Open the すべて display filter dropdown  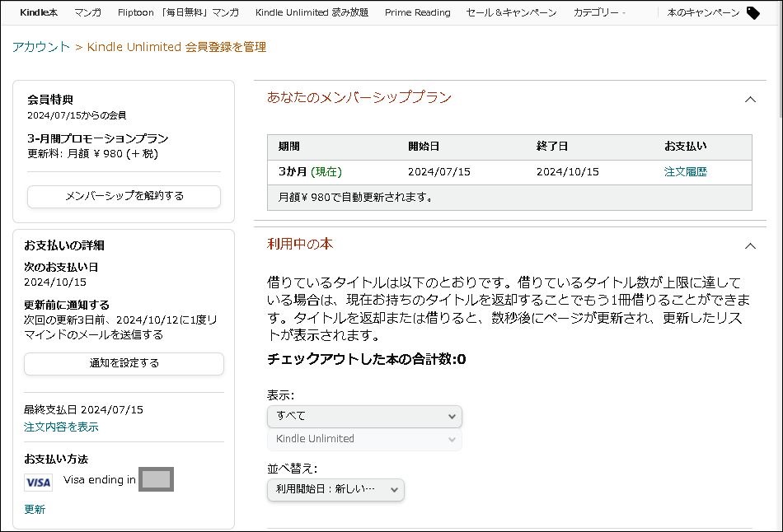364,416
